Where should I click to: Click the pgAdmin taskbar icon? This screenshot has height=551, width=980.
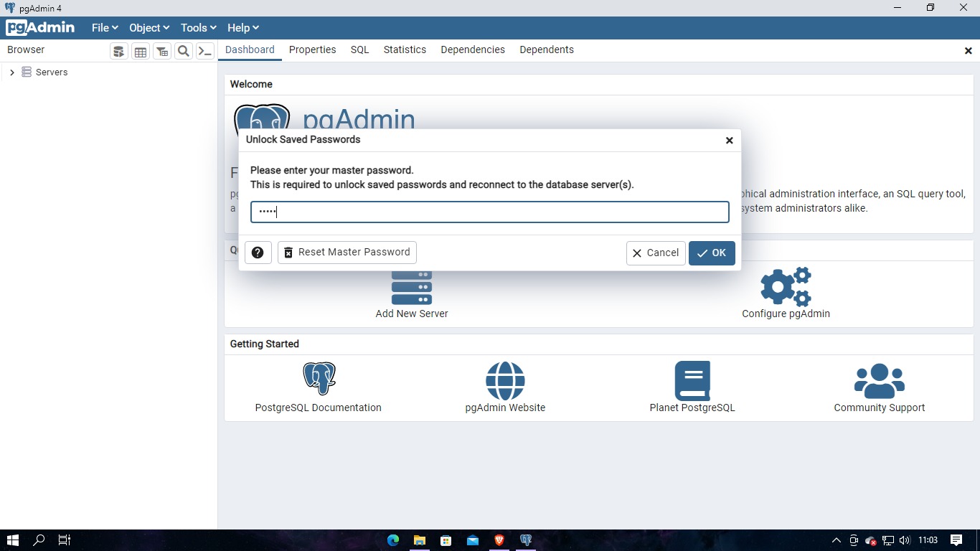(x=526, y=540)
